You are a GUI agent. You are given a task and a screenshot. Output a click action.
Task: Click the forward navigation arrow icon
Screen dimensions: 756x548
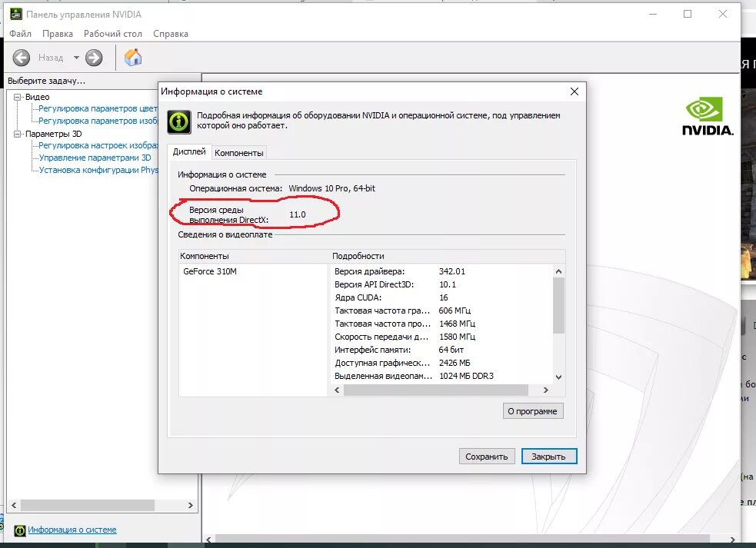pos(94,58)
